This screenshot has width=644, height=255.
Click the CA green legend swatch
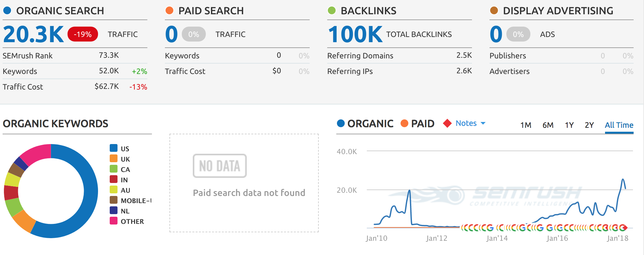pyautogui.click(x=114, y=169)
